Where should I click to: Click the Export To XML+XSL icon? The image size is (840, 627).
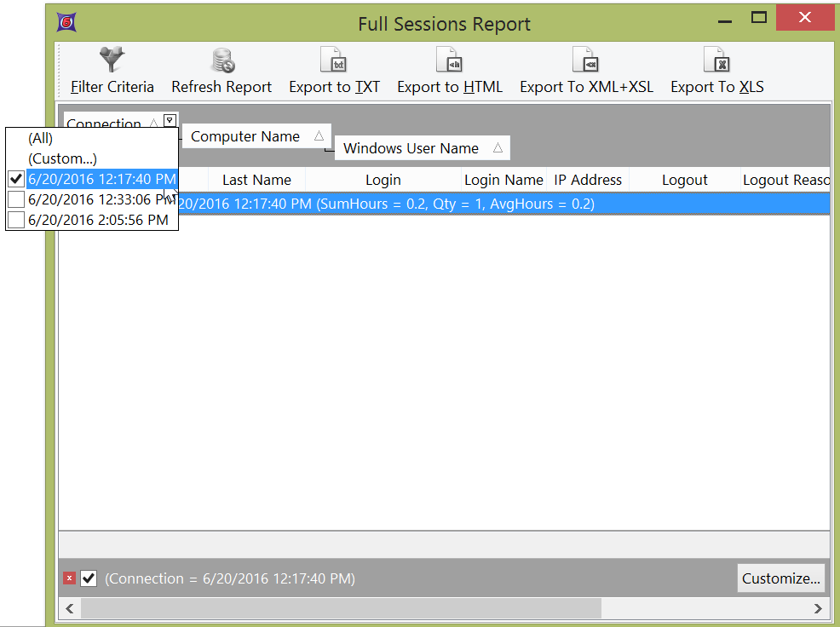pos(586,60)
